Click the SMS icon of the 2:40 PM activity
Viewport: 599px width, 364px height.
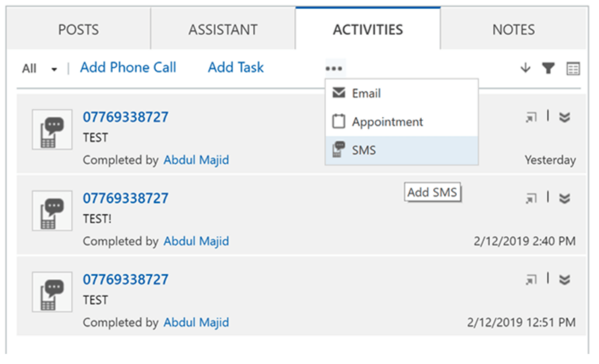[52, 210]
